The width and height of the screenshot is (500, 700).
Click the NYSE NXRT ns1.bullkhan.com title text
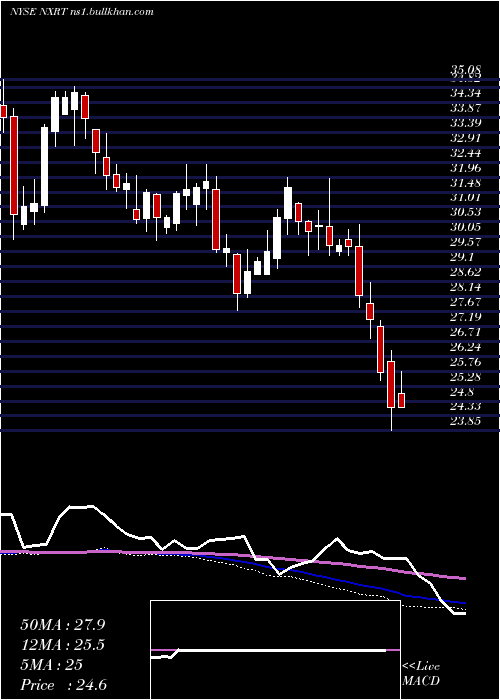(x=82, y=11)
